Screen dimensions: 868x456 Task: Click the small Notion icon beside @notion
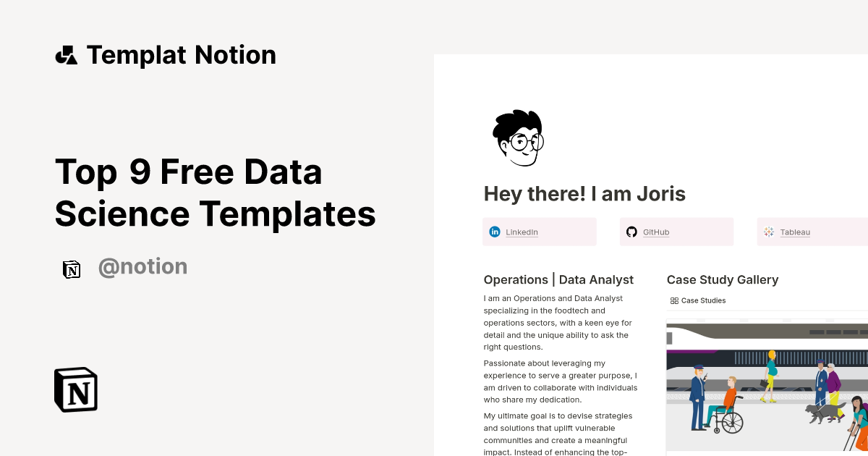tap(72, 269)
